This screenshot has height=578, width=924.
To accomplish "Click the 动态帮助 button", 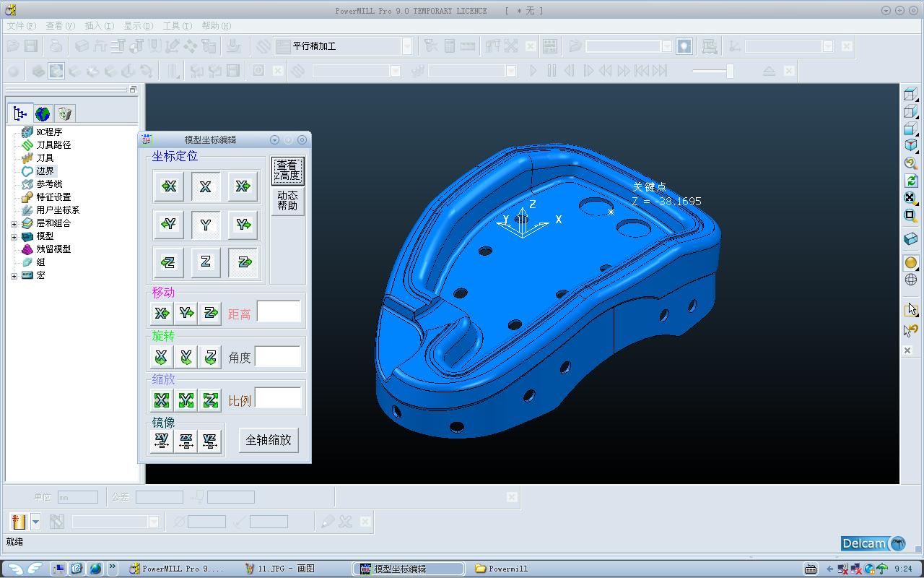I will [x=287, y=201].
